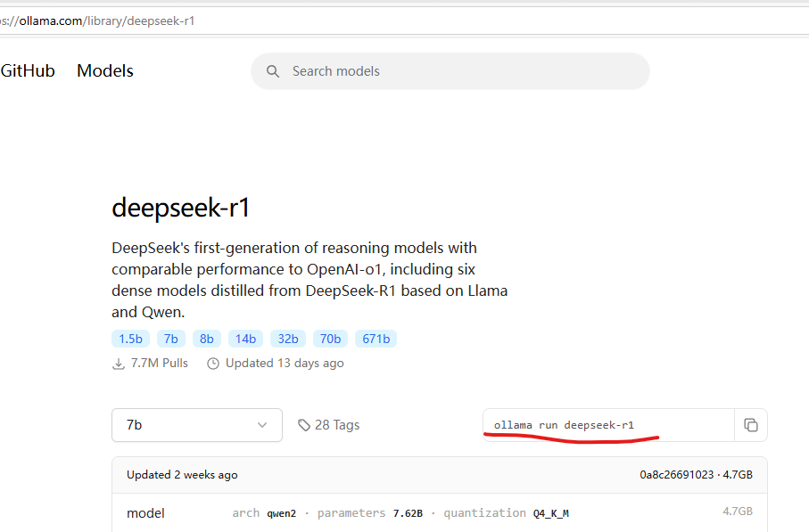Pick the 14b size tag

pyautogui.click(x=245, y=339)
